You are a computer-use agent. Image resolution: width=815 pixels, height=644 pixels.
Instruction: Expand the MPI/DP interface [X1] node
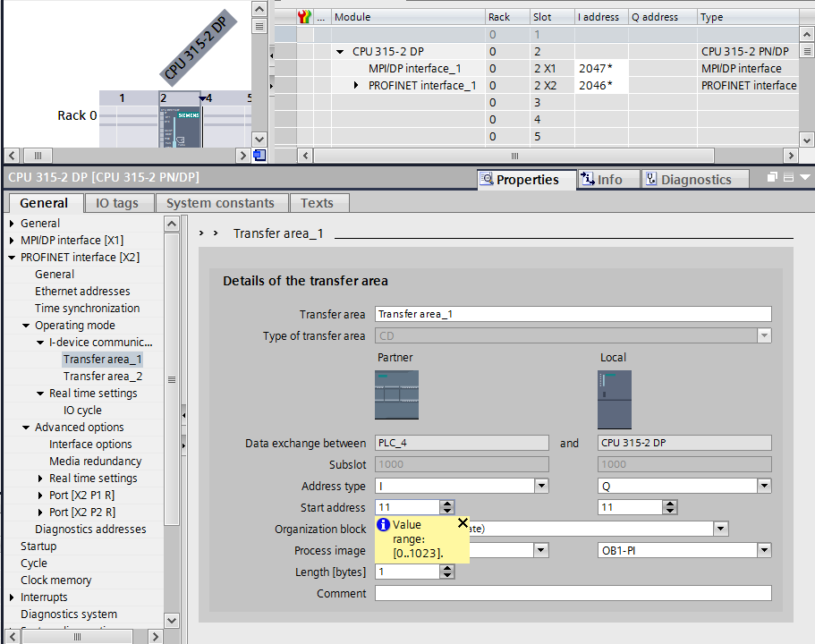[12, 240]
